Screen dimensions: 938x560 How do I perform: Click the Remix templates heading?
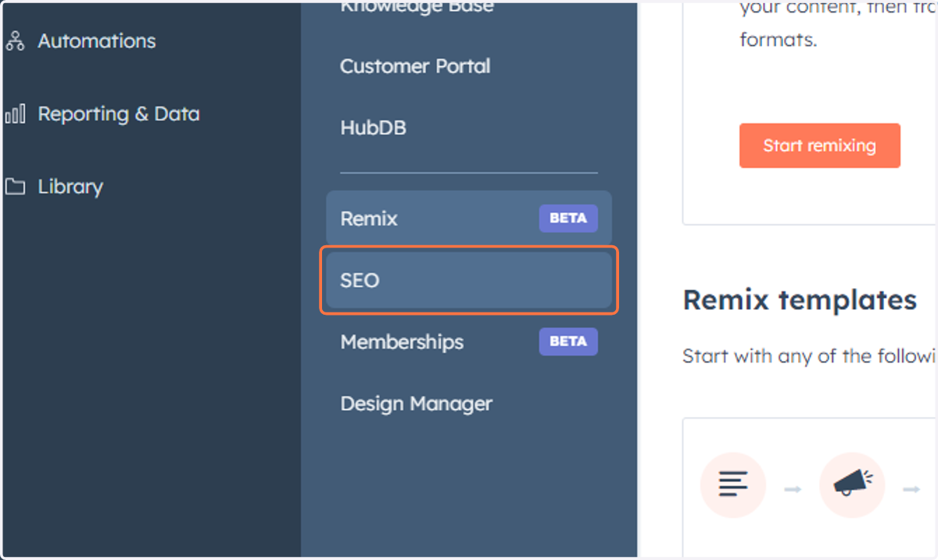[800, 300]
